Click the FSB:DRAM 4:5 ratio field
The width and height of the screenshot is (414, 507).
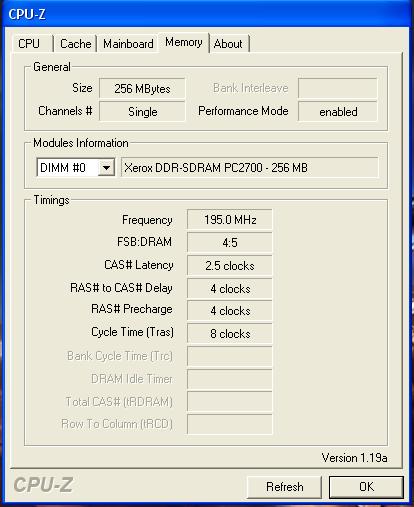click(x=230, y=242)
